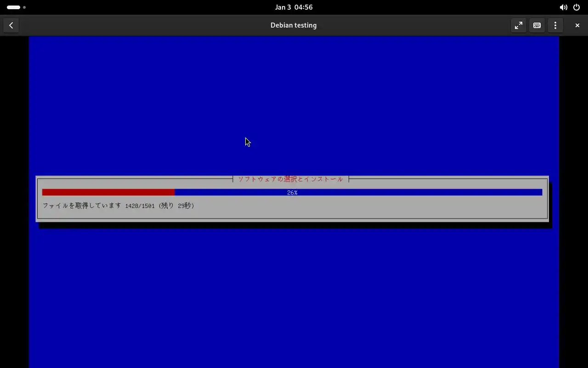The image size is (588, 368).
Task: Open the Activities overview pill indicator
Action: (16, 7)
